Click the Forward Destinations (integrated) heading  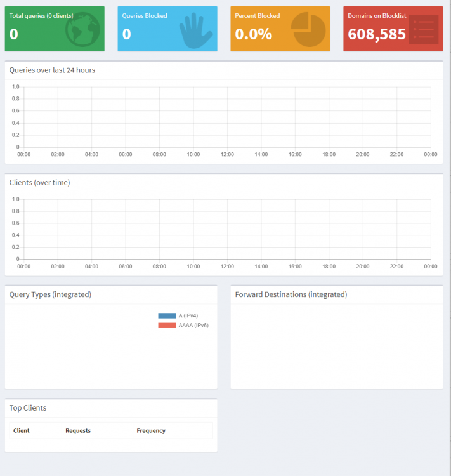pyautogui.click(x=291, y=294)
